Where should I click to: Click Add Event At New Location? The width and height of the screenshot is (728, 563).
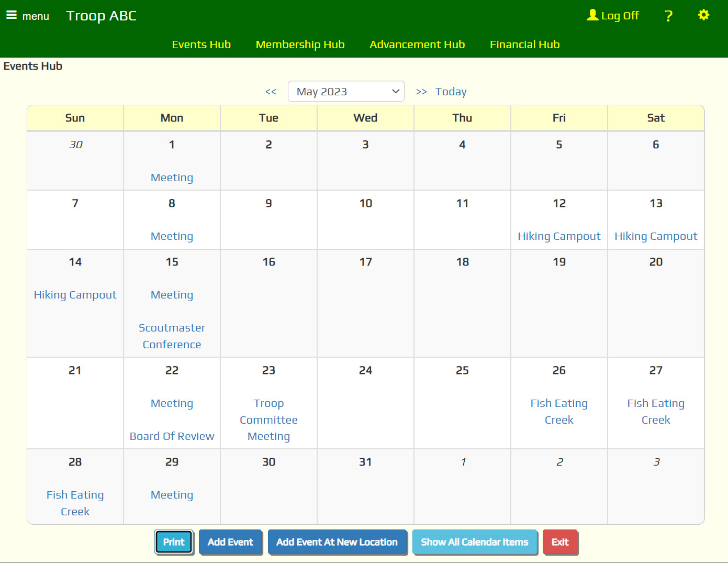[337, 542]
